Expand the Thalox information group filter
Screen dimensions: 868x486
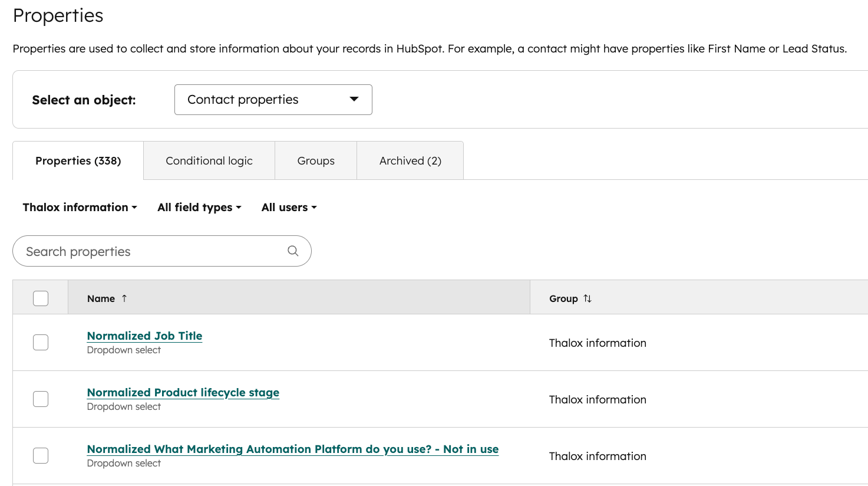click(80, 207)
